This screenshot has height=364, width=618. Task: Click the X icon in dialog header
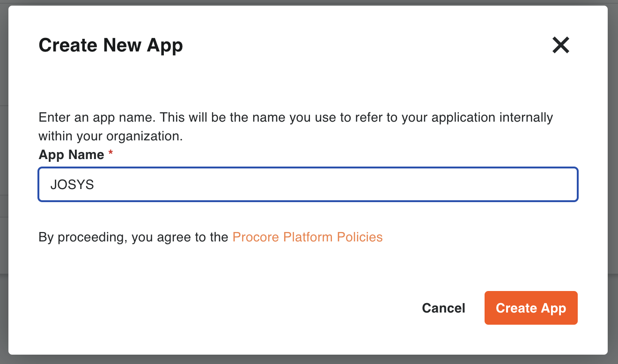[560, 45]
